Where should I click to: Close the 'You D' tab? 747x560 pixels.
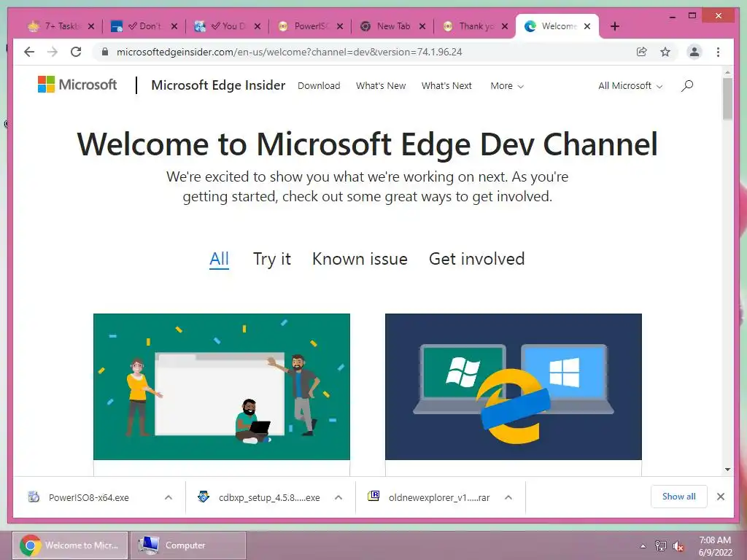point(258,26)
